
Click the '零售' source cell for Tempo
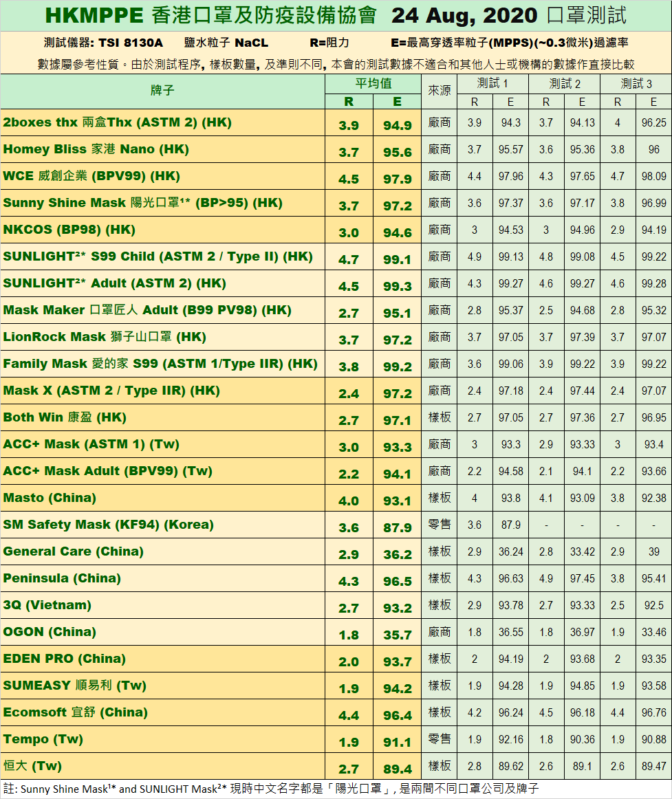pos(439,739)
